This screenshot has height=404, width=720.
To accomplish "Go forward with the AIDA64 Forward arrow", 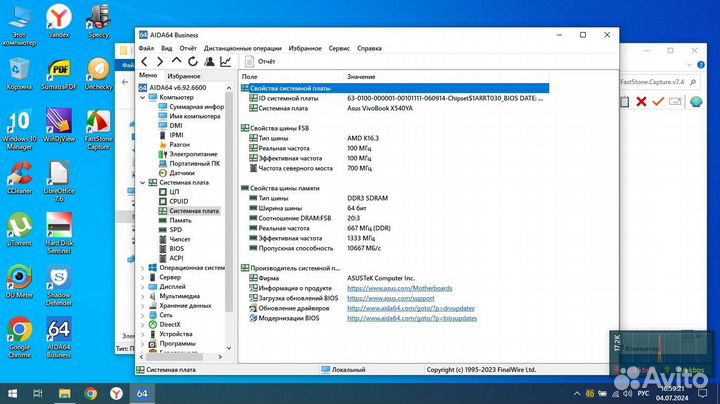I will tap(160, 61).
